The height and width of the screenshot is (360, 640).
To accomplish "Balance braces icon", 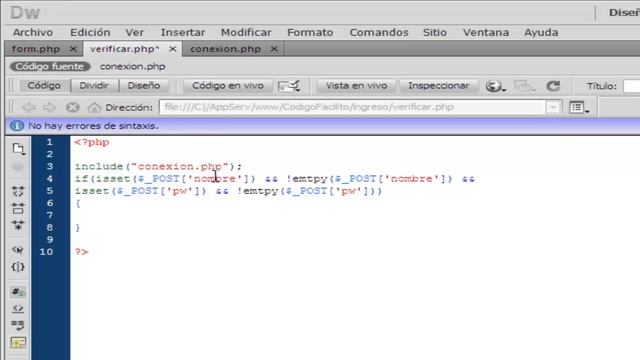I will tap(18, 267).
